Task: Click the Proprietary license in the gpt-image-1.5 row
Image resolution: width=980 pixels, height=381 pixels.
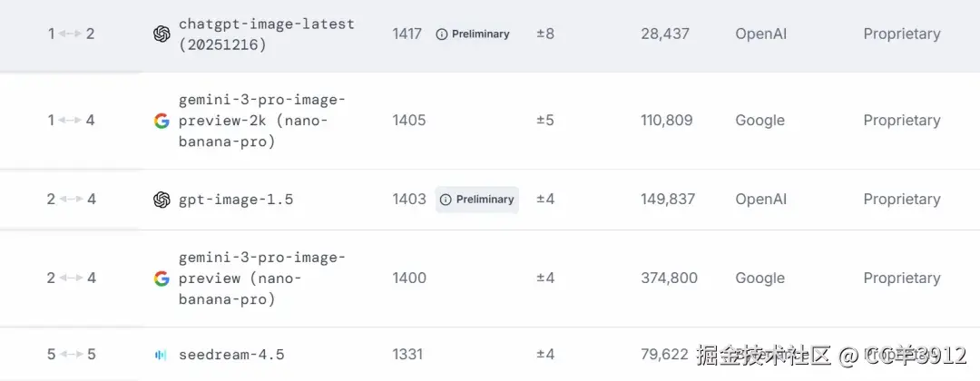Action: coord(901,200)
